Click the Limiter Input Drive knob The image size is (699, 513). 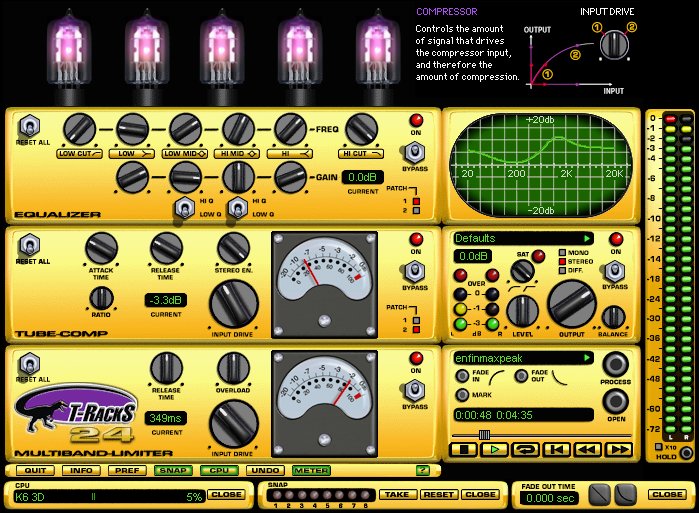(x=234, y=424)
